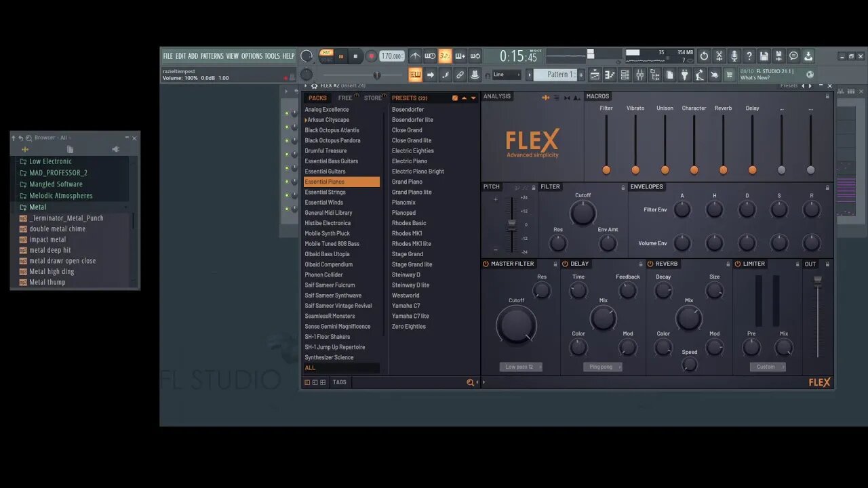The height and width of the screenshot is (488, 868).
Task: Click the Undo history icon
Action: 704,56
